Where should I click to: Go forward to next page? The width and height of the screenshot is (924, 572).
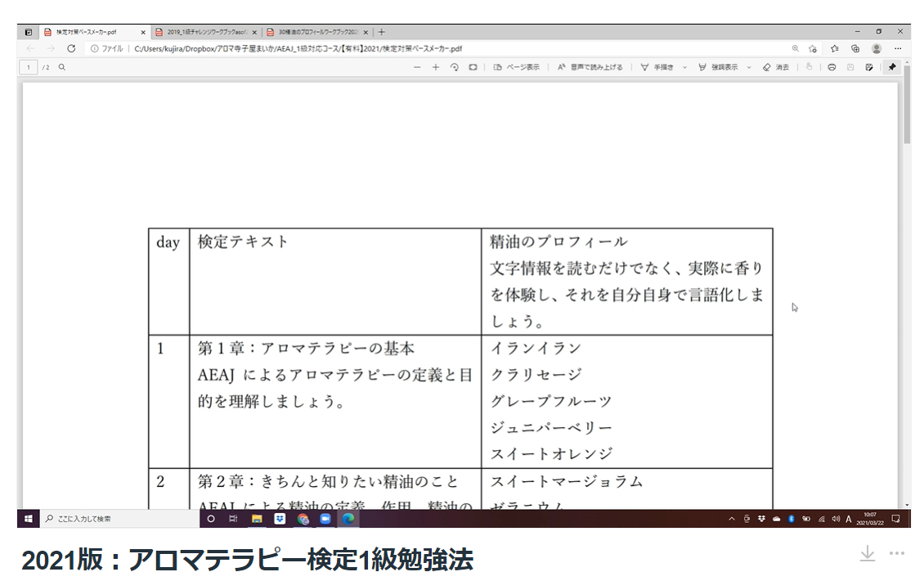coord(51,48)
